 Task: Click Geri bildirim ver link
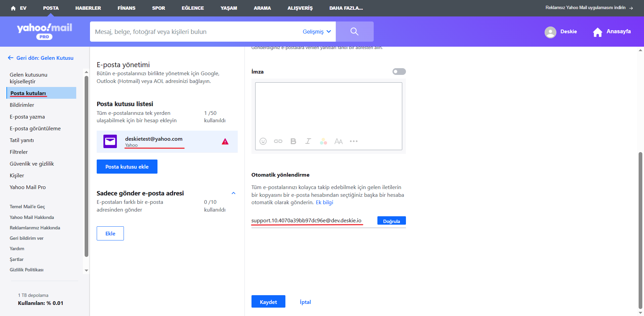[x=27, y=238]
